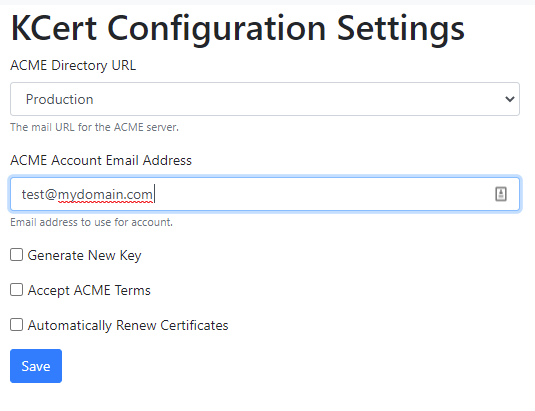Screen dimensions: 535x411
Task: Click the Generate New Key label text
Action: 84,255
